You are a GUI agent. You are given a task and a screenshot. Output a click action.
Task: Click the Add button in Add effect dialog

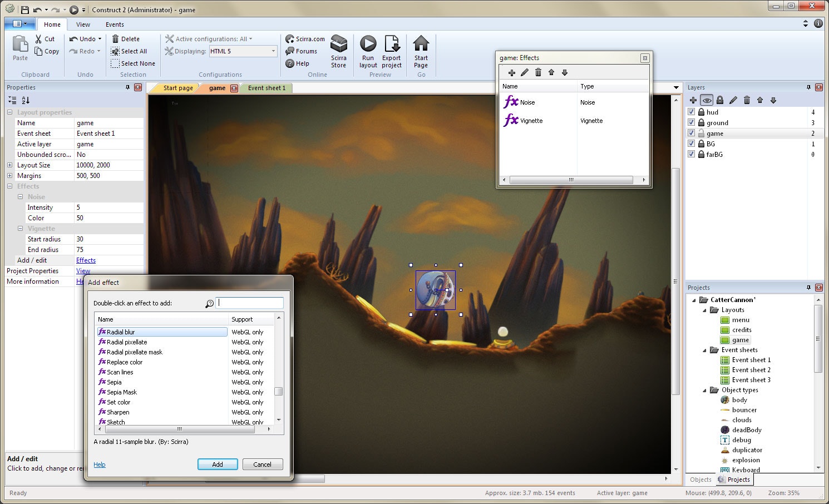pos(218,464)
